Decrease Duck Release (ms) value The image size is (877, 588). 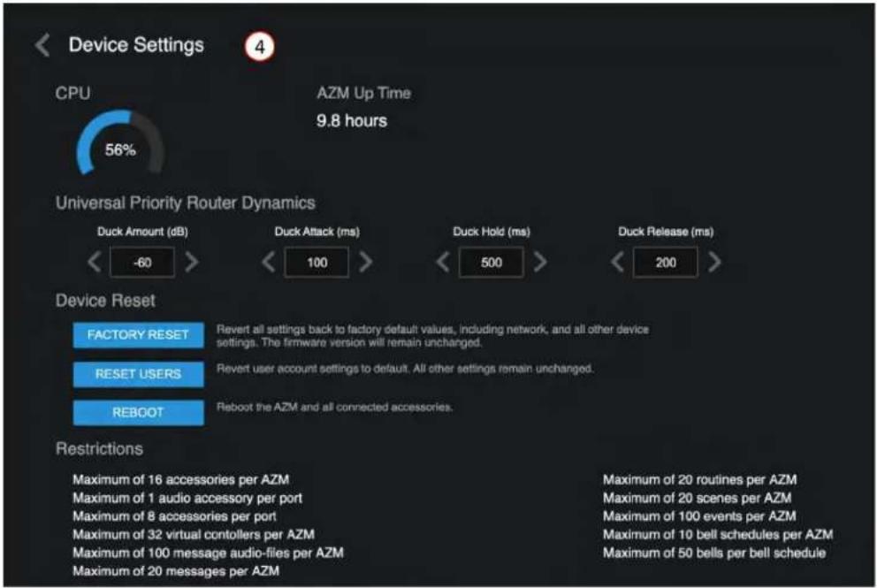tap(617, 262)
